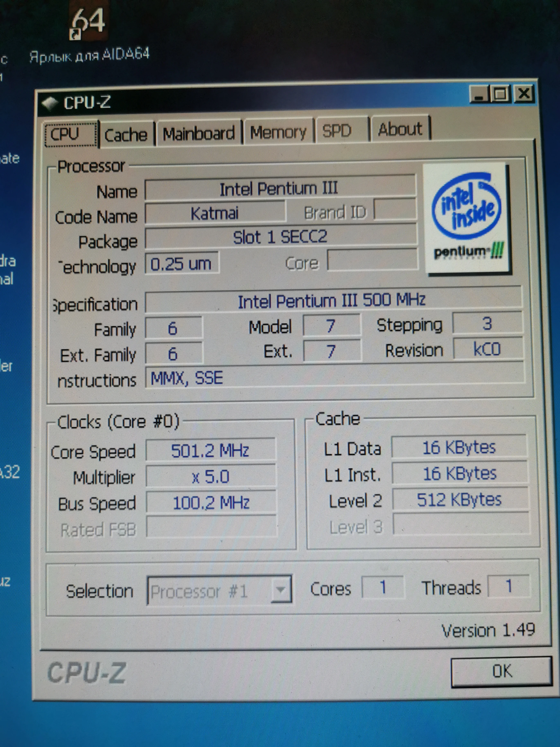Maximize the CPU-Z window
Screen dimensions: 560x747
click(x=500, y=94)
